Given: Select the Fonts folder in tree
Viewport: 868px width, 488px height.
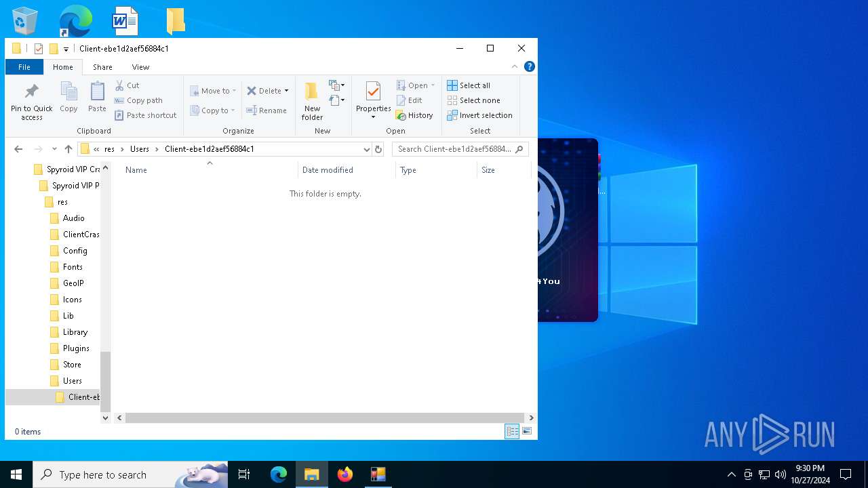Looking at the screenshot, I should [x=73, y=267].
